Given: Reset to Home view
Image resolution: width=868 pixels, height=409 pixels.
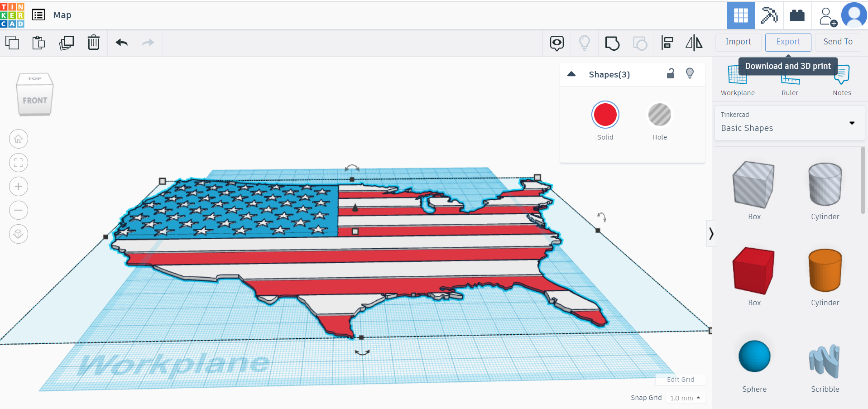Looking at the screenshot, I should tap(19, 139).
